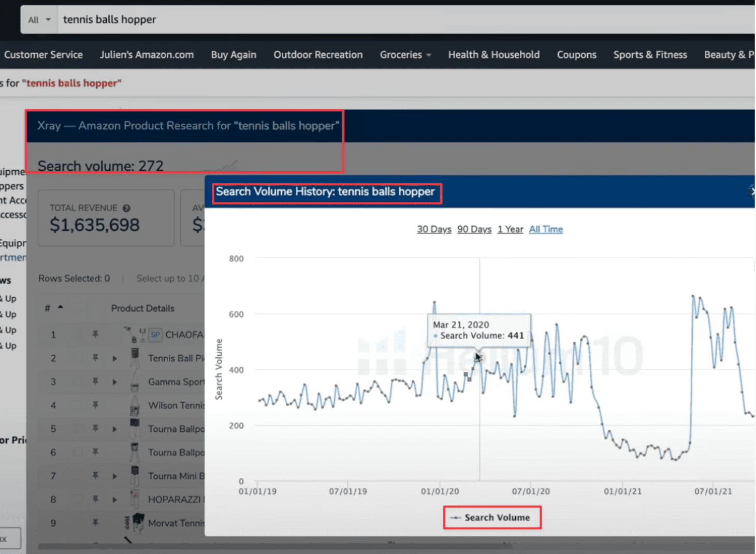Open Customer Service in nav bar
Image resolution: width=756 pixels, height=554 pixels.
[x=43, y=55]
